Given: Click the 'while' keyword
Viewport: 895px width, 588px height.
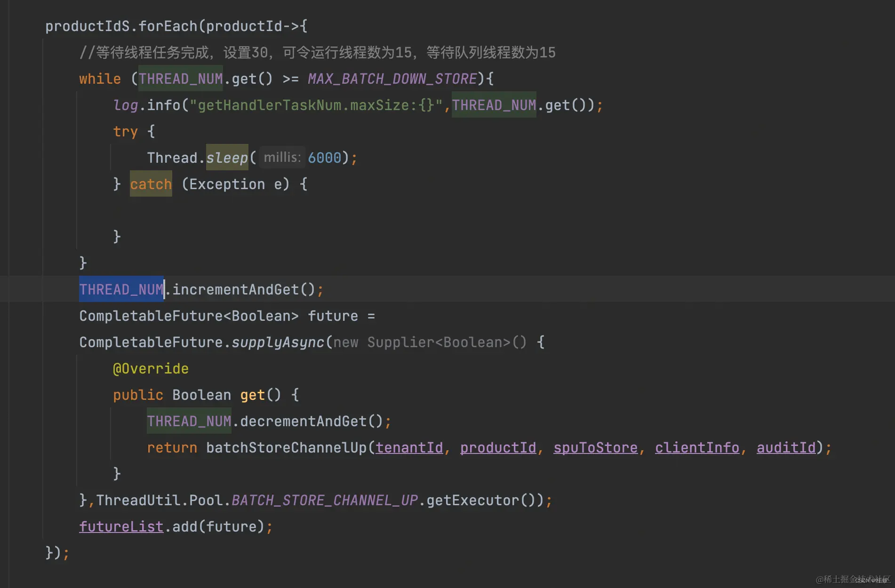Looking at the screenshot, I should coord(100,79).
